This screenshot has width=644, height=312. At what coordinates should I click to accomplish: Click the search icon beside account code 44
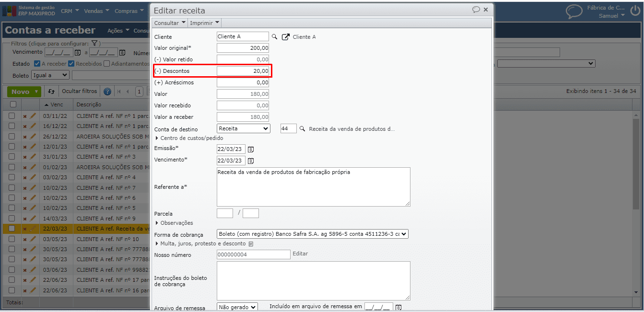pyautogui.click(x=302, y=129)
